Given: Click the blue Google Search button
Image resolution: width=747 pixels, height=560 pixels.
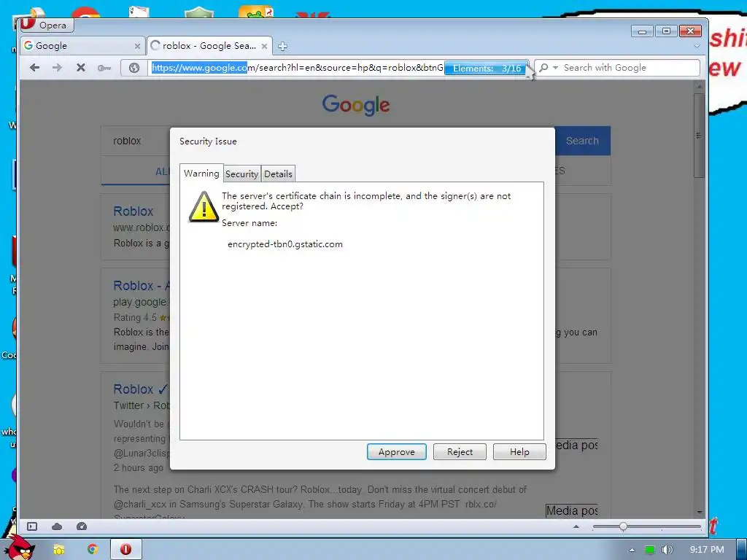Looking at the screenshot, I should coord(582,141).
